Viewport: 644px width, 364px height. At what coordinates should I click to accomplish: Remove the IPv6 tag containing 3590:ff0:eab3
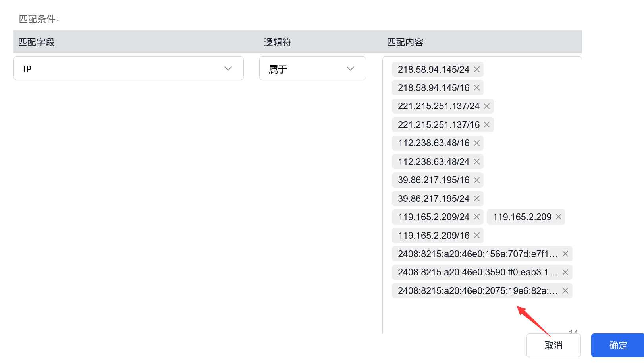(565, 272)
